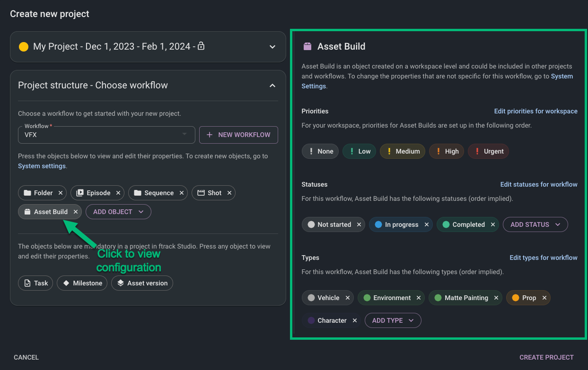Viewport: 588px width, 370px height.
Task: Select the Sequence folder chip
Action: (154, 193)
